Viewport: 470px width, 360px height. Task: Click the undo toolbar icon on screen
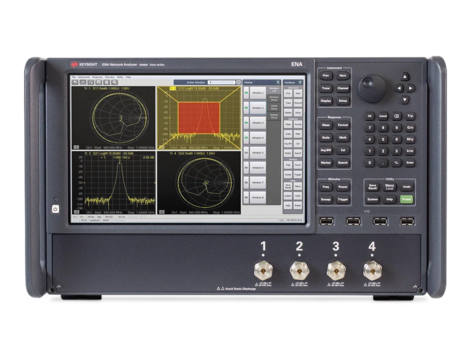75,82
